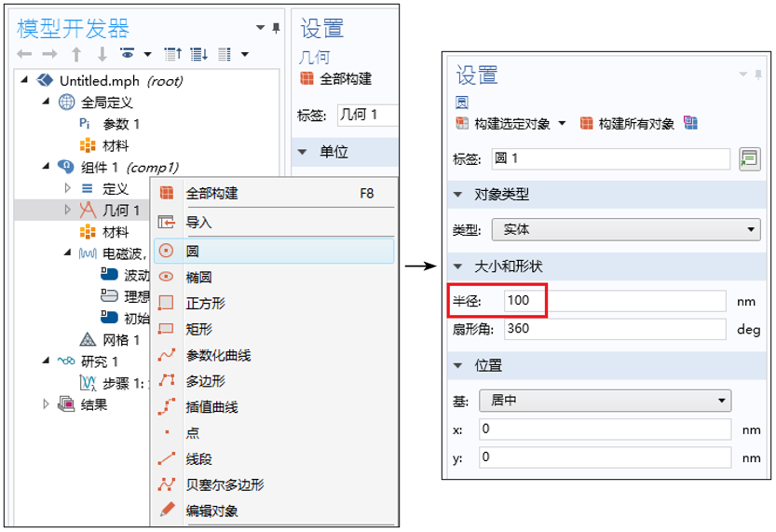Image resolution: width=776 pixels, height=532 pixels.
Task: Collapse the 研究 1 node
Action: pos(46,361)
